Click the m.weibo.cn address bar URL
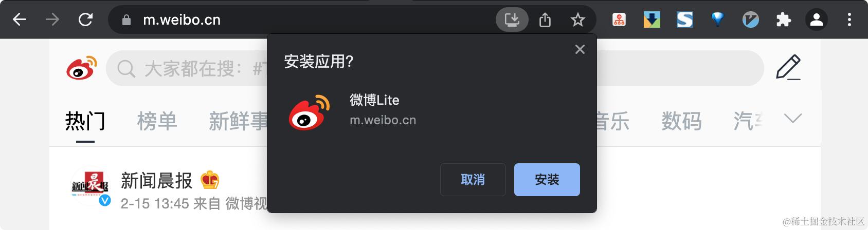 coord(182,20)
